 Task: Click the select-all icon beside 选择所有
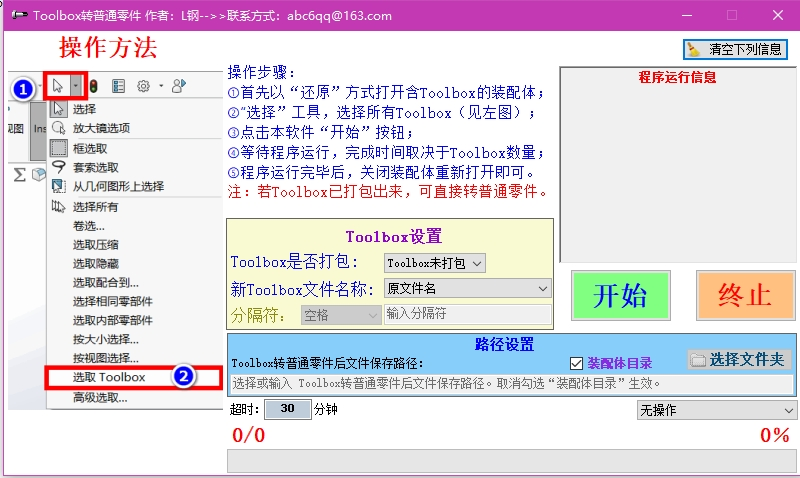58,207
